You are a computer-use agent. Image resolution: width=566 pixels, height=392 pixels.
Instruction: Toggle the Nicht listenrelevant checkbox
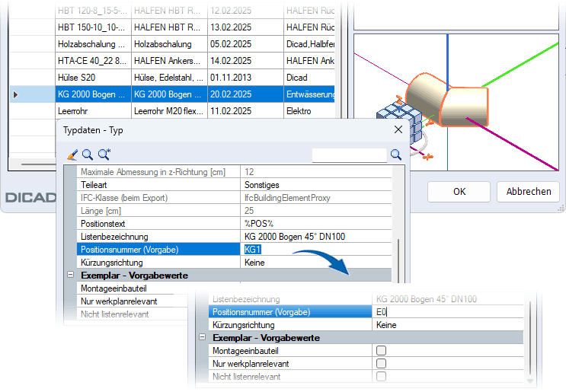tap(381, 377)
